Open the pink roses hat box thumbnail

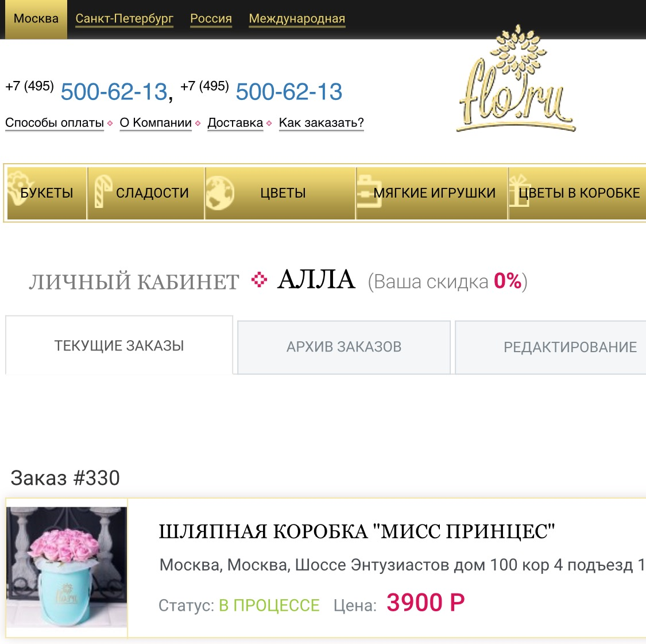(67, 568)
